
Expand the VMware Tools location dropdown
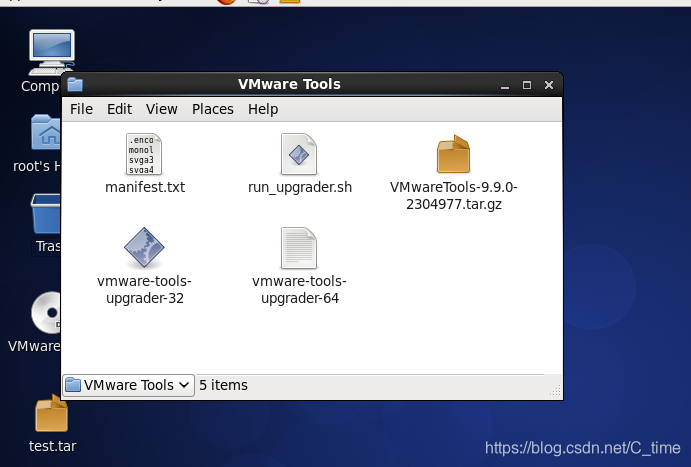coord(128,385)
